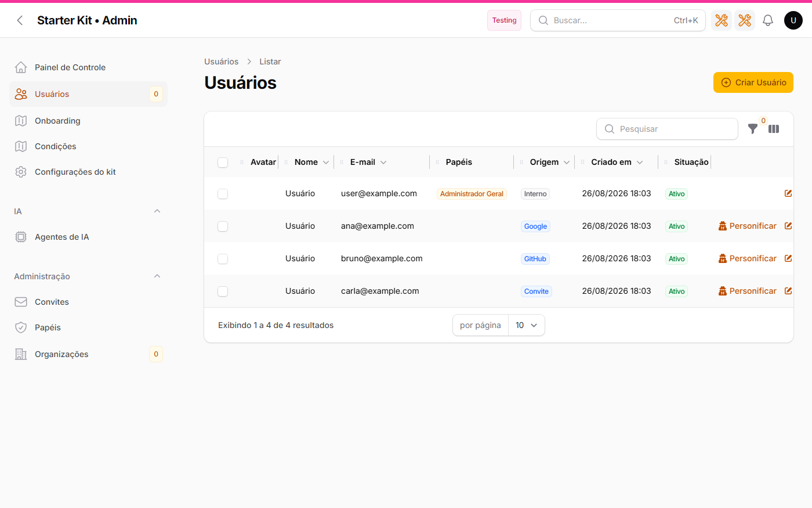Sort the table by E-mail column
The width and height of the screenshot is (812, 508).
click(x=368, y=162)
